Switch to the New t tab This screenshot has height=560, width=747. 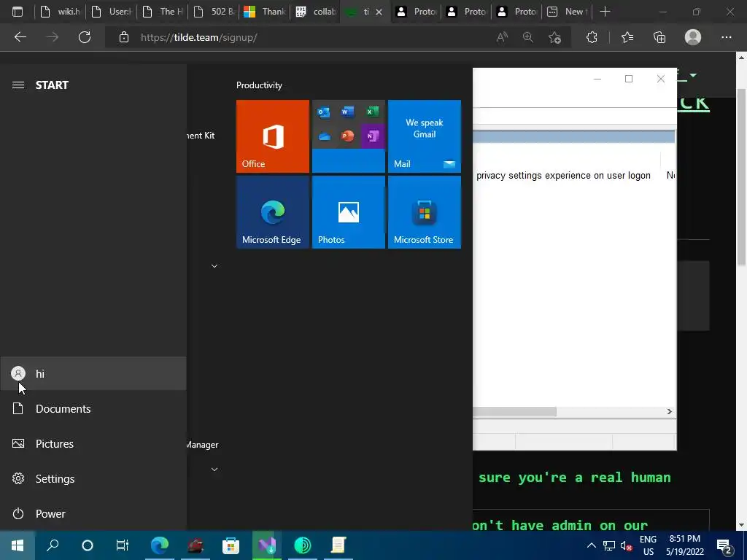567,12
